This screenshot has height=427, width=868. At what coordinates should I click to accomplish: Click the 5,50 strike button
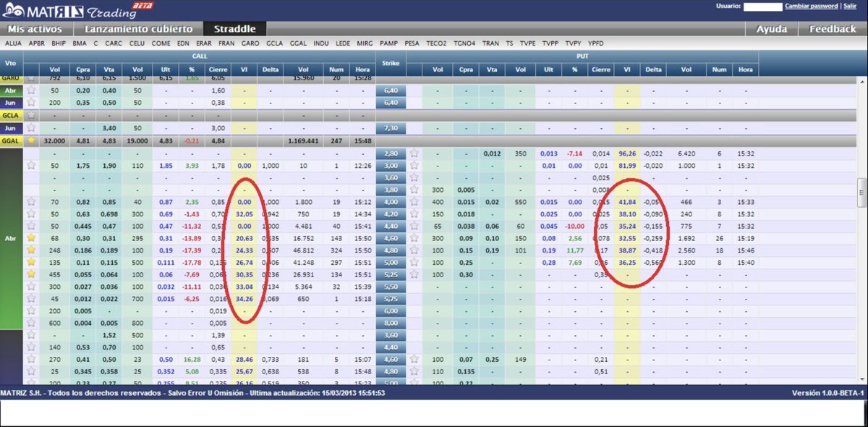tap(391, 287)
